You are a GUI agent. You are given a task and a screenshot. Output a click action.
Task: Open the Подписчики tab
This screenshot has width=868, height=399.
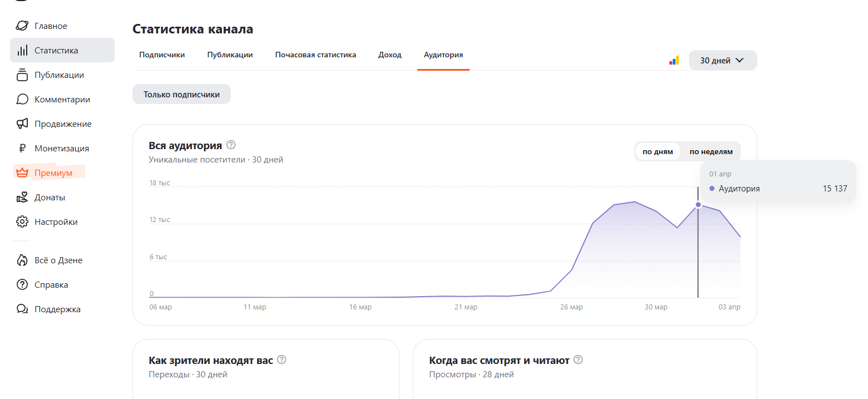click(162, 55)
